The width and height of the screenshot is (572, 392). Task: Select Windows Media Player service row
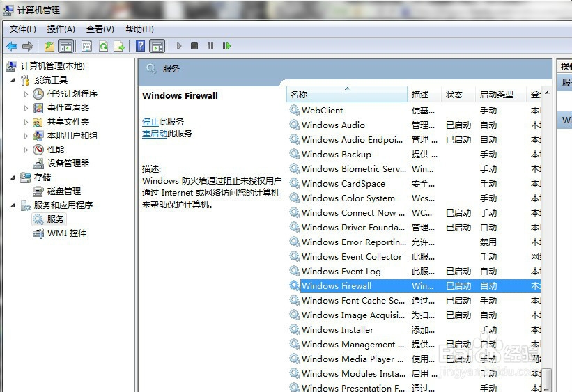pyautogui.click(x=415, y=359)
